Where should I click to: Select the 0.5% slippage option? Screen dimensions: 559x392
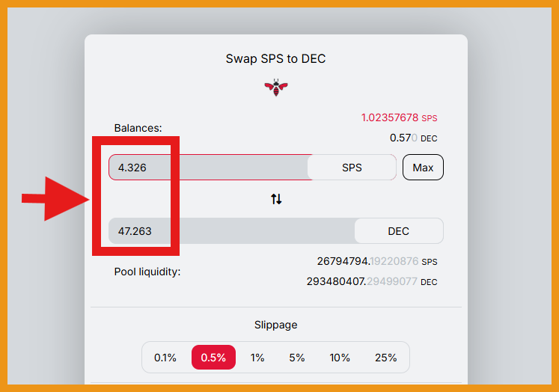(213, 358)
